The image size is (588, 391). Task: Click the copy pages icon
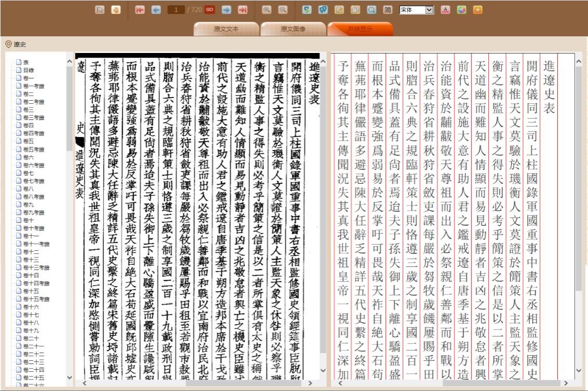click(x=355, y=10)
